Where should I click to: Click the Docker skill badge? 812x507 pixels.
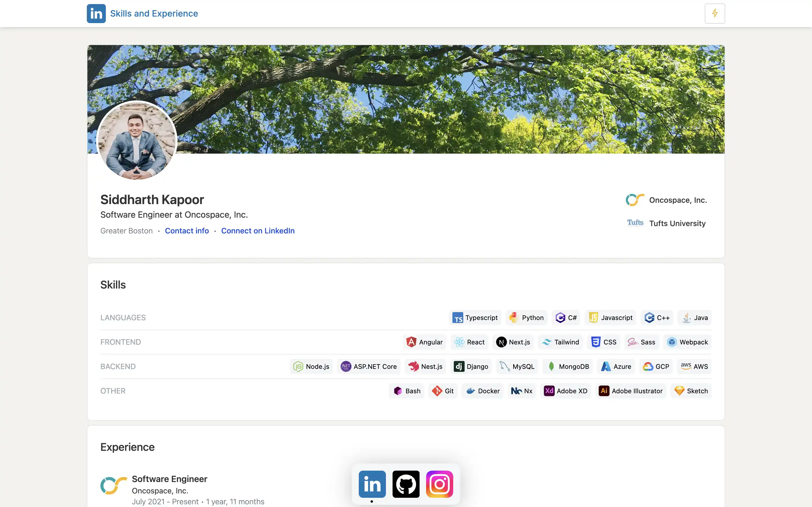pyautogui.click(x=483, y=391)
